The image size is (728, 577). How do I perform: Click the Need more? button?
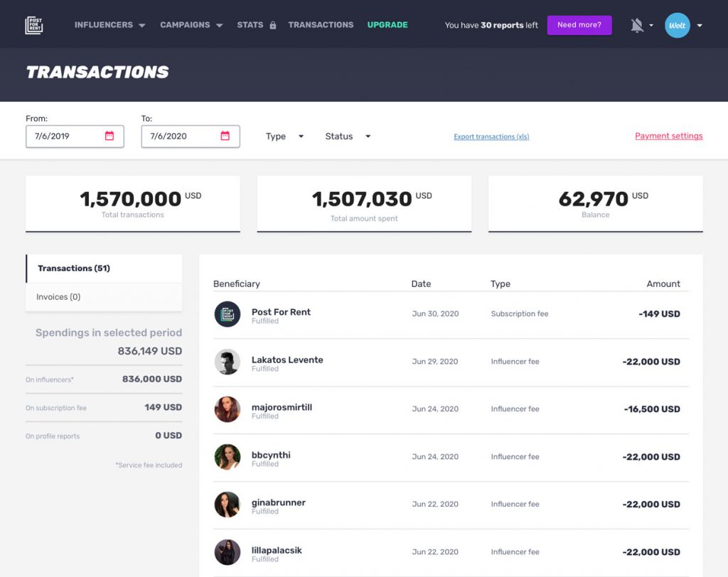click(x=579, y=25)
